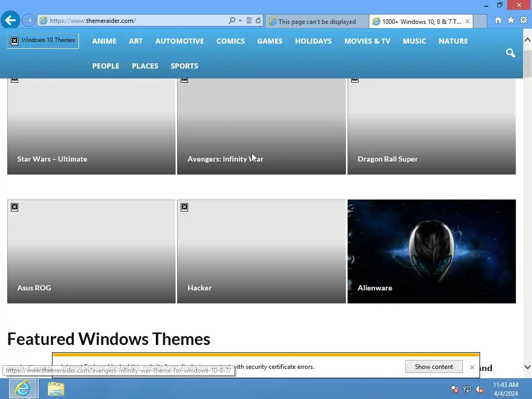This screenshot has height=399, width=532.
Task: Open the Action Center flag tray icon
Action: [455, 389]
